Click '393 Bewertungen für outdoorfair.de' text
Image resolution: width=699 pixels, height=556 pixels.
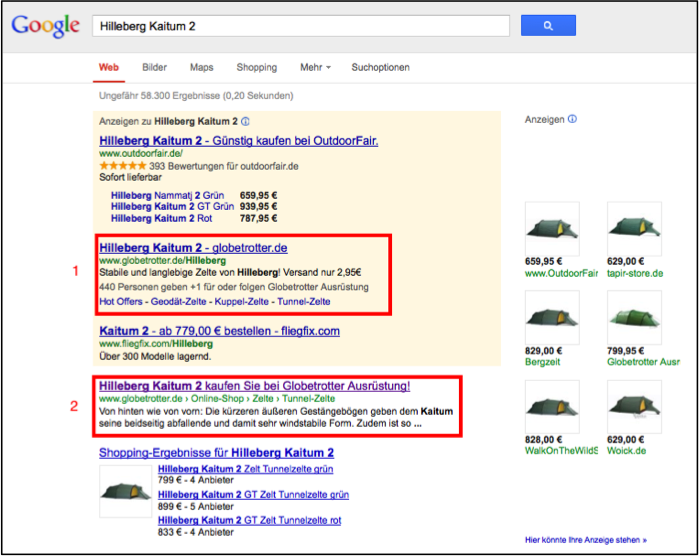(x=224, y=166)
